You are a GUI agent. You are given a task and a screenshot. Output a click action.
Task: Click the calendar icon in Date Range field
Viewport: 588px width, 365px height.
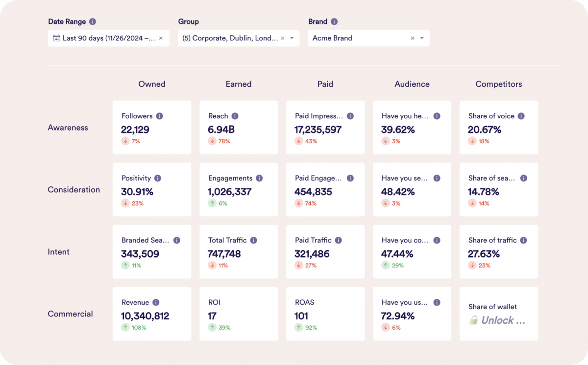coord(56,38)
